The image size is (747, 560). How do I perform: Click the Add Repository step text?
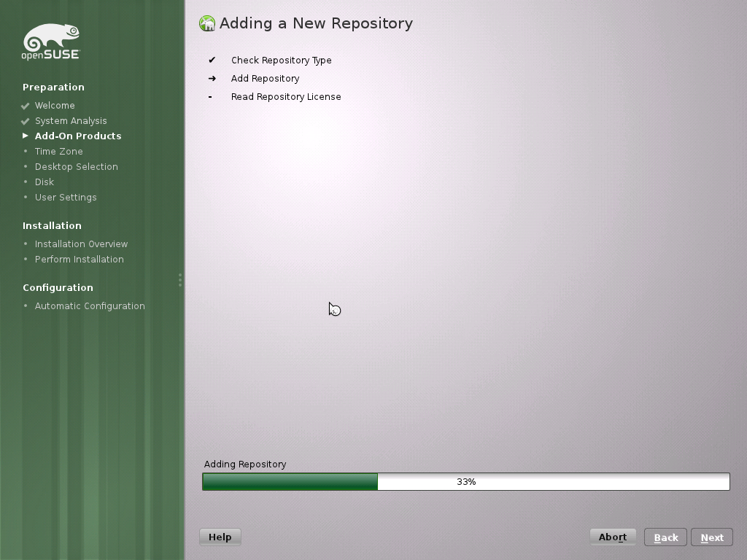pyautogui.click(x=266, y=79)
